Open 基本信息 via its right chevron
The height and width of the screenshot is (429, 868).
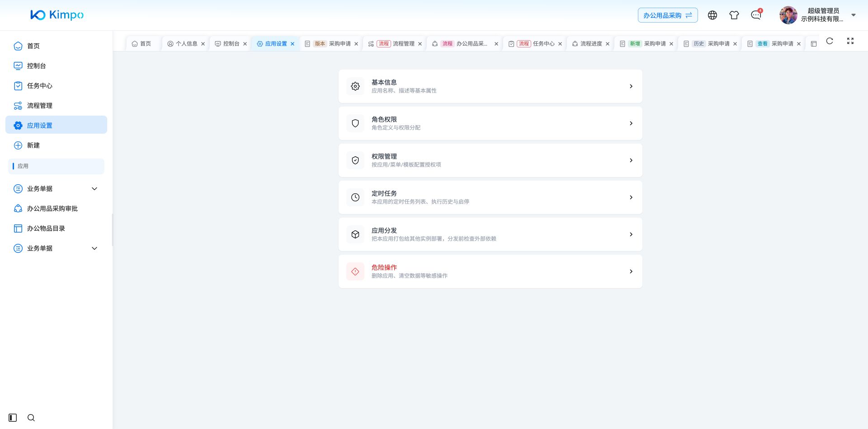(631, 86)
